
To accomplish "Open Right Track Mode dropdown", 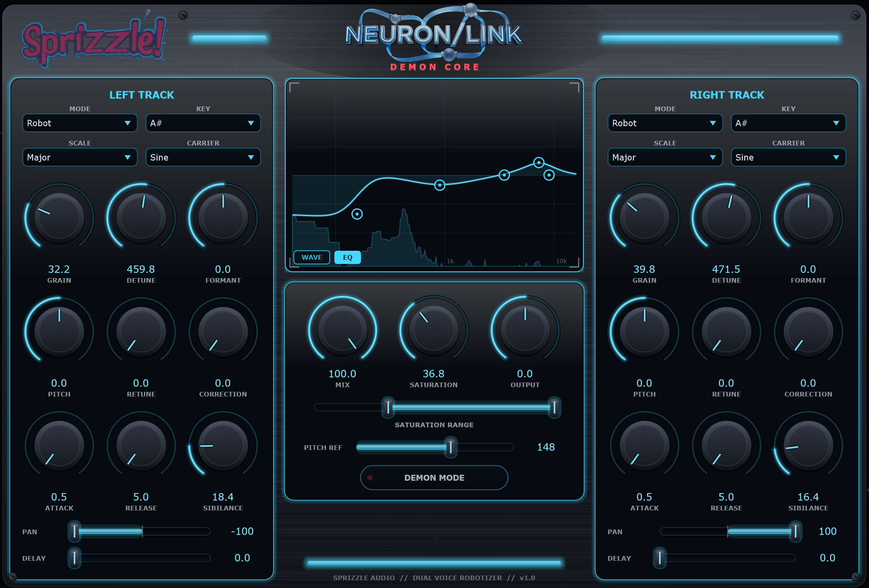I will [x=665, y=123].
